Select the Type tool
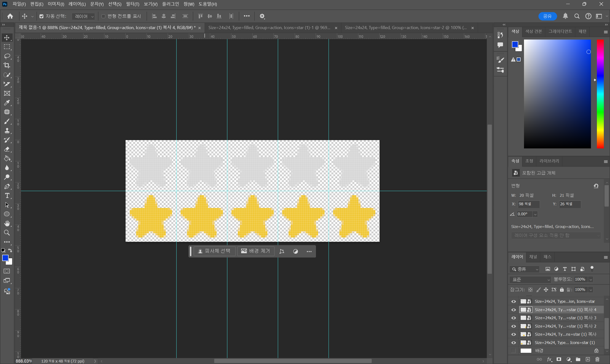 point(7,196)
